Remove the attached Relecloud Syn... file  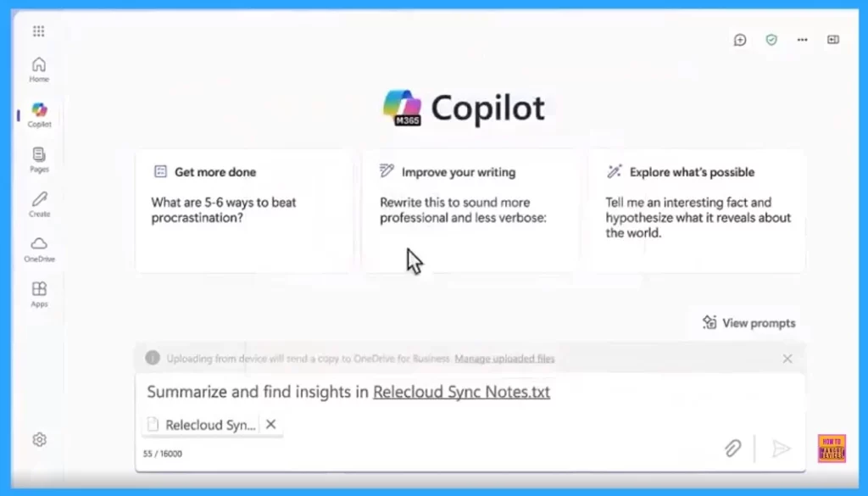pyautogui.click(x=270, y=424)
